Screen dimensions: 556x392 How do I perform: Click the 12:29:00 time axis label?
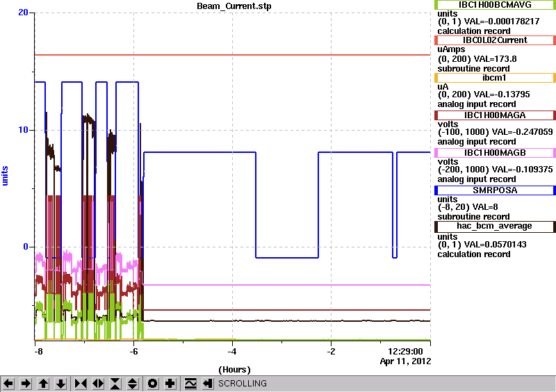point(405,352)
